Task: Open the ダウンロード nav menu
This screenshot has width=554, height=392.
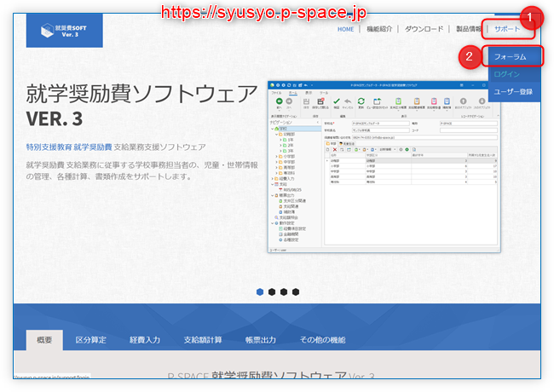Action: 424,29
